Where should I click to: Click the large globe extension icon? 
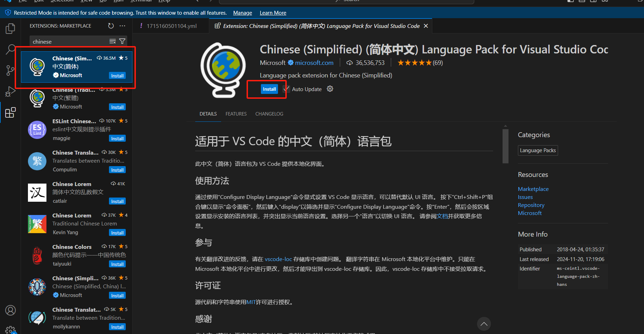coord(224,70)
